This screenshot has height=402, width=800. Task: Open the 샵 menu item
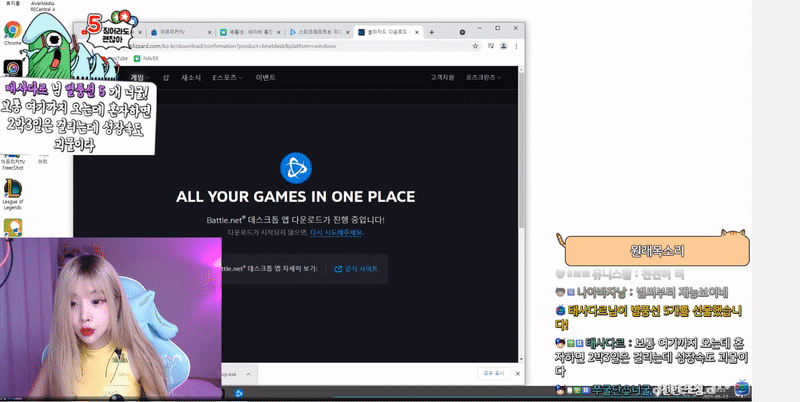[166, 78]
